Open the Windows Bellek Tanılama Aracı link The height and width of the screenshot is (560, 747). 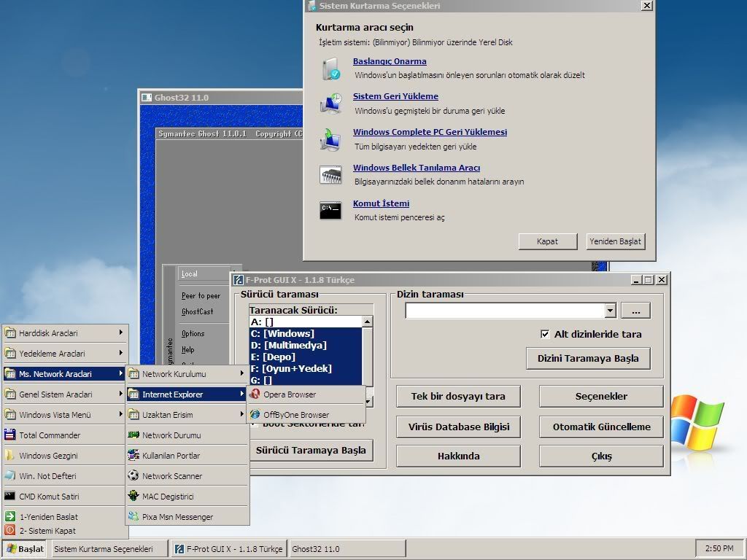point(417,168)
